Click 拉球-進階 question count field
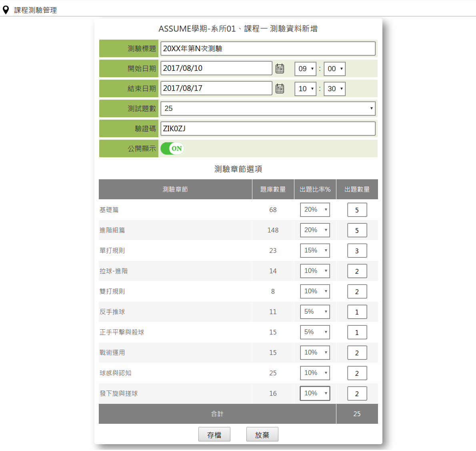The width and height of the screenshot is (476, 451). pos(357,271)
